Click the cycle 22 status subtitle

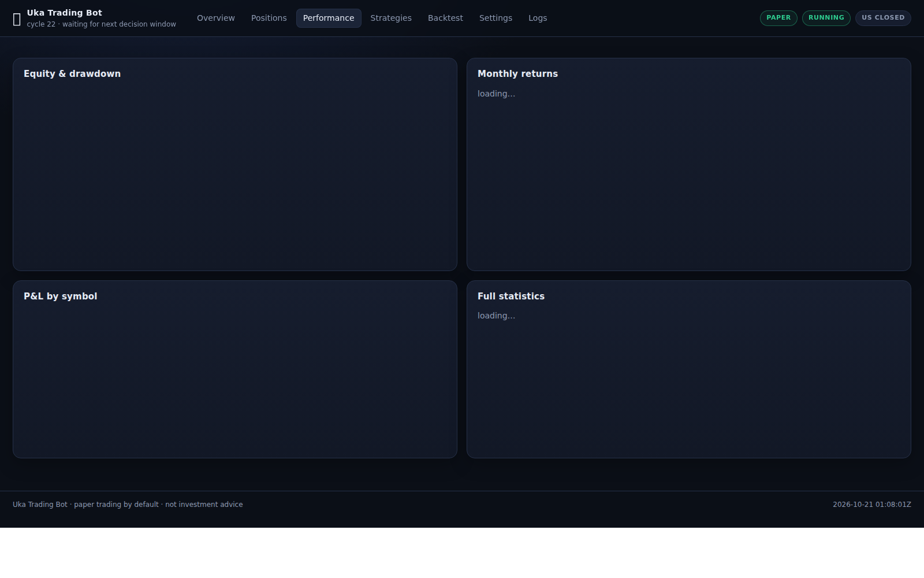click(x=101, y=24)
